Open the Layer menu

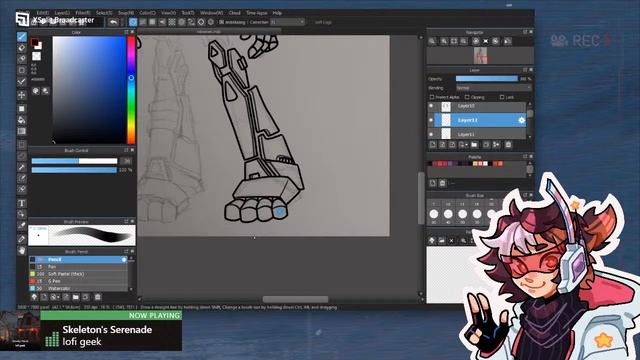[62, 13]
